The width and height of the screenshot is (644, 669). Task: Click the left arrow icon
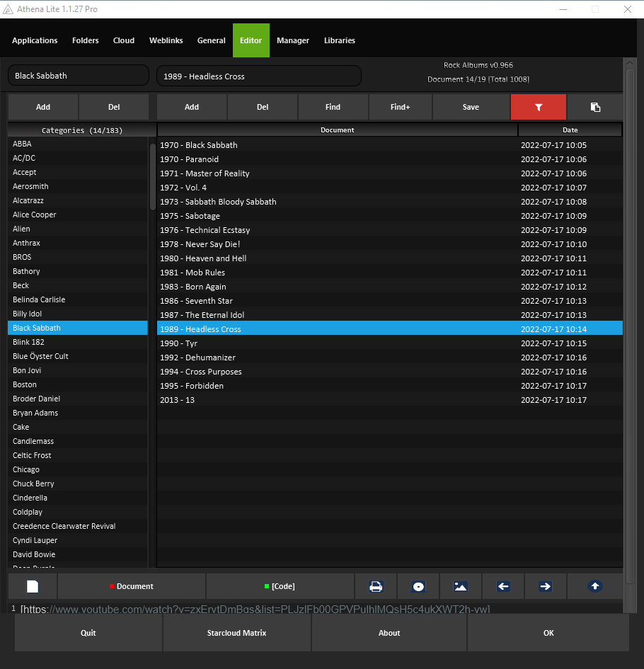503,586
